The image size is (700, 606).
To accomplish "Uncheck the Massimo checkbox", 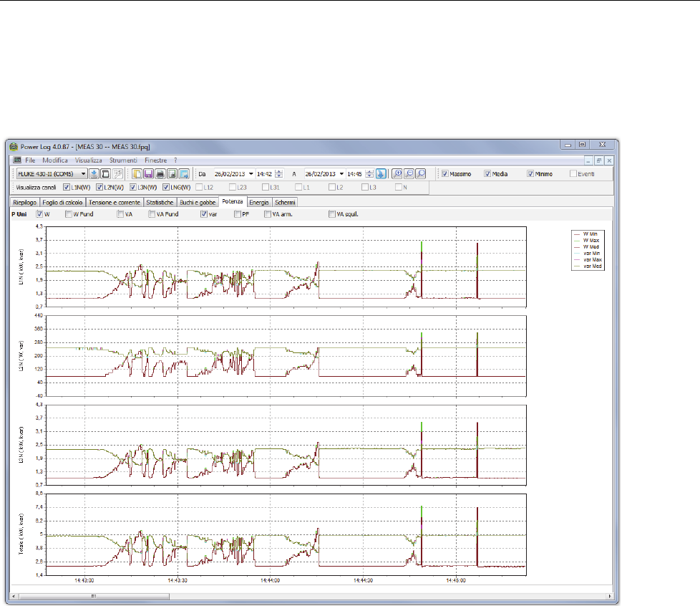I will [x=445, y=174].
